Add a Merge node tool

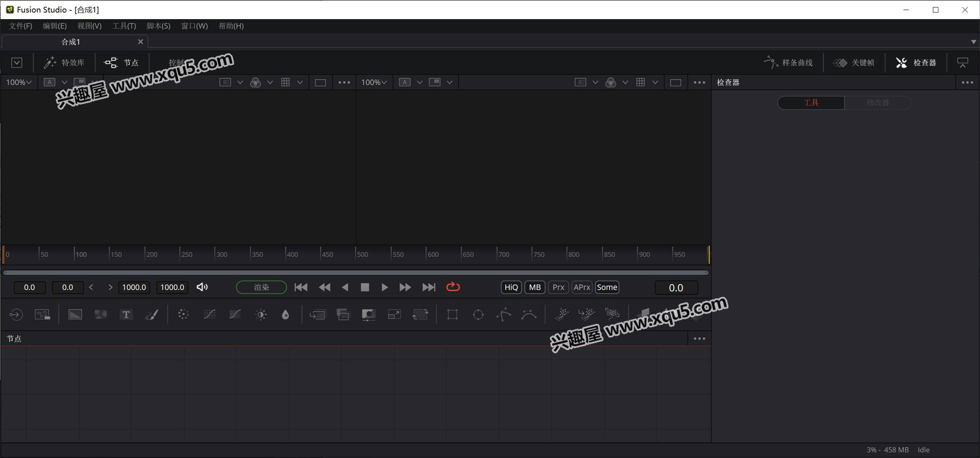point(318,315)
